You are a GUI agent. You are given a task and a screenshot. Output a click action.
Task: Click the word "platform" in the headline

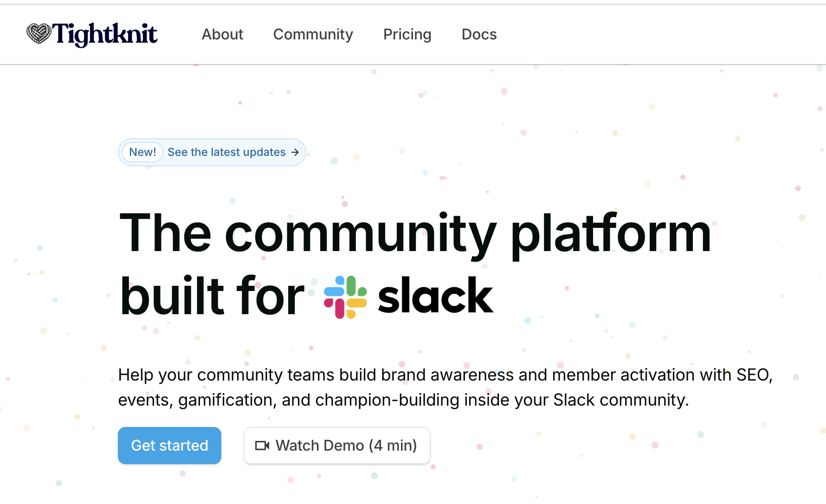(x=611, y=233)
